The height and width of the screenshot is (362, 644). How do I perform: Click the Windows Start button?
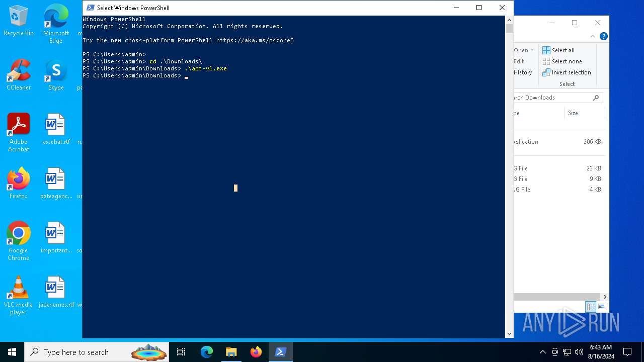(x=12, y=352)
